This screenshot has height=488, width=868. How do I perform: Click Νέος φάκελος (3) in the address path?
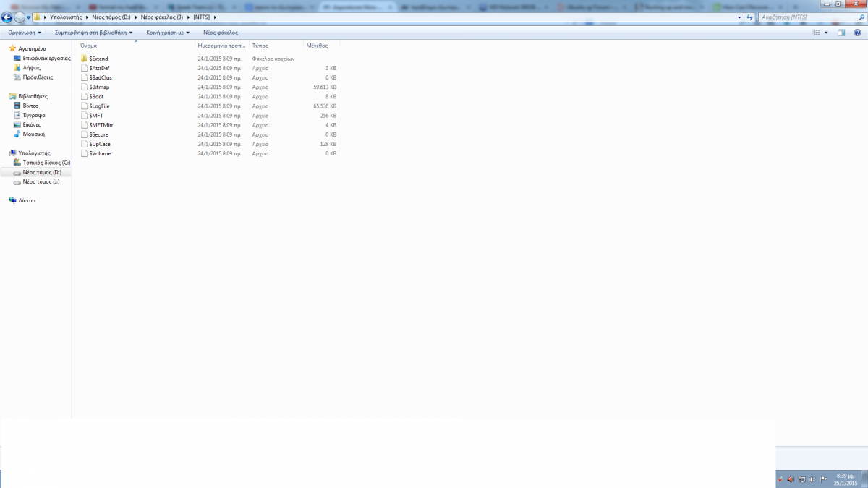(x=162, y=17)
